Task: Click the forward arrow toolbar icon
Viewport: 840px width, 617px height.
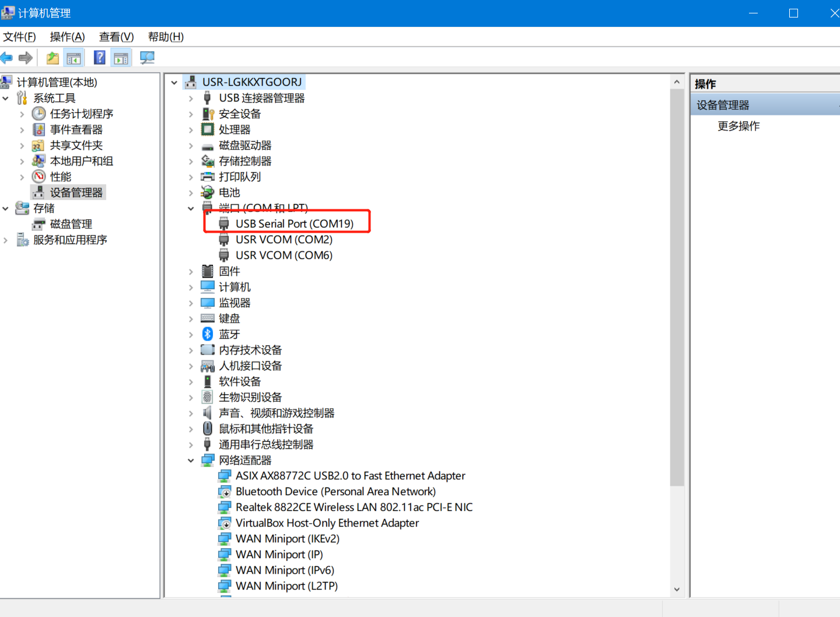Action: pyautogui.click(x=26, y=58)
